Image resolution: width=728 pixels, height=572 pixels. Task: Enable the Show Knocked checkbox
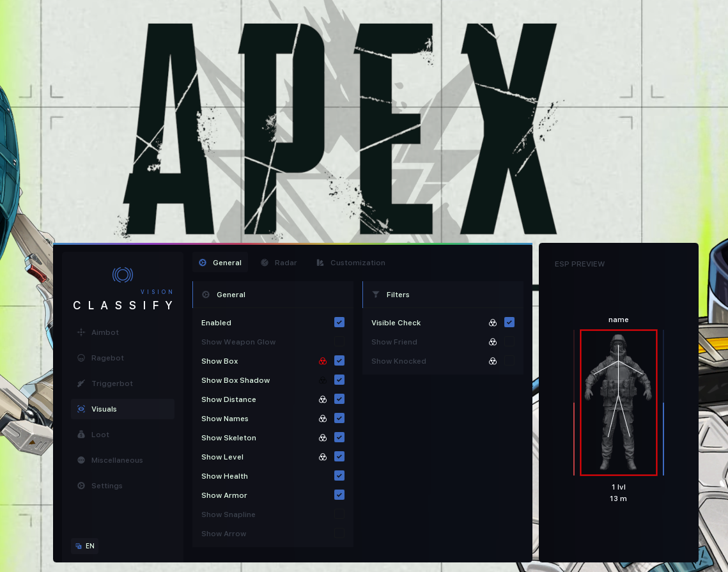[509, 360]
